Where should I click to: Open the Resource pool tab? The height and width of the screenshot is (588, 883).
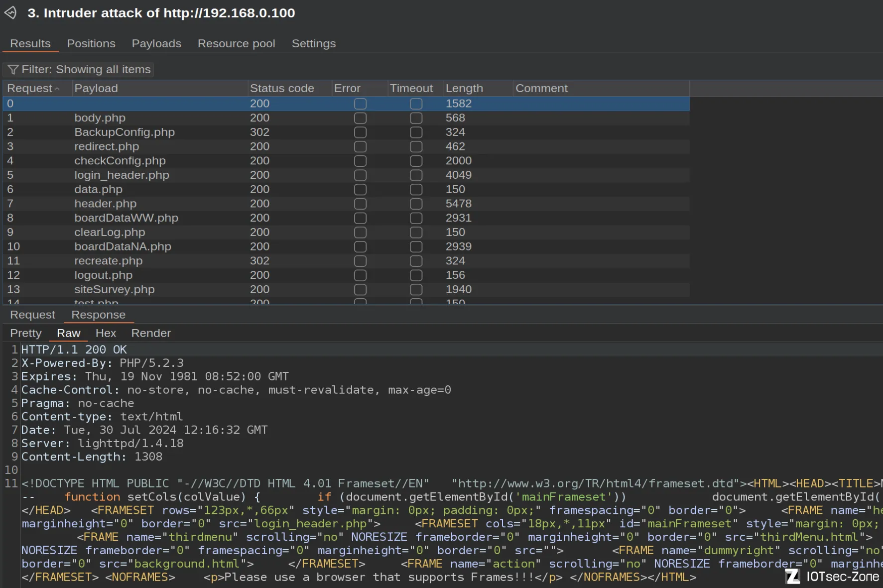pyautogui.click(x=236, y=43)
